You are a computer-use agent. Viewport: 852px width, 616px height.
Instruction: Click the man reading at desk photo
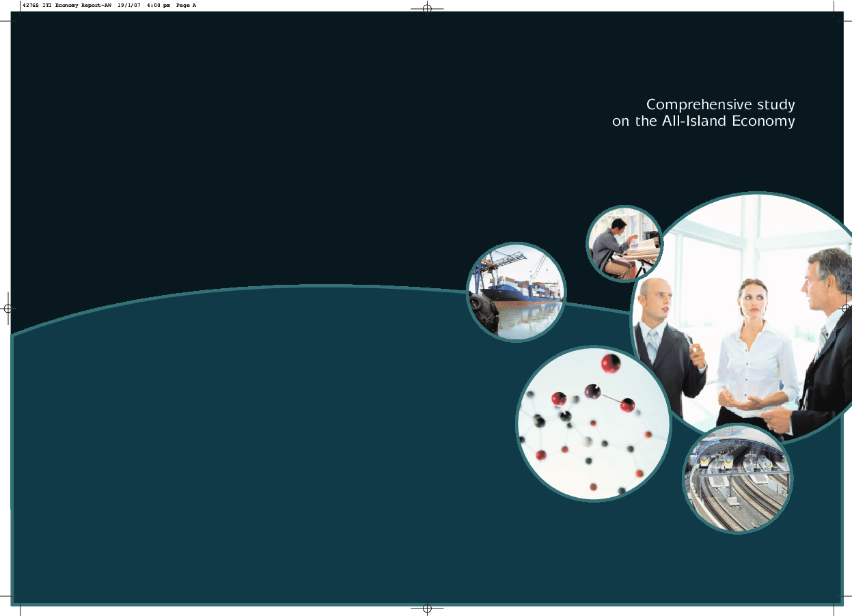pos(624,243)
